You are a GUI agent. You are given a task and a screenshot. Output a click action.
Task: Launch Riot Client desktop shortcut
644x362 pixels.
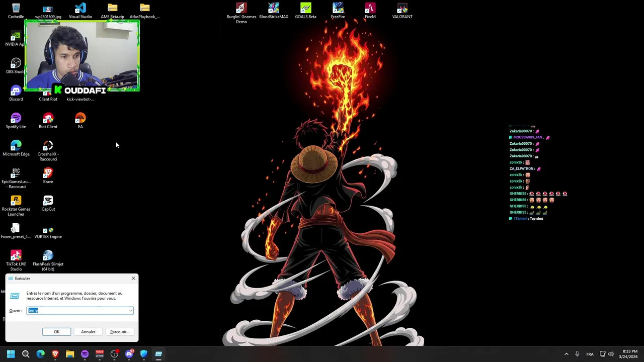click(48, 121)
